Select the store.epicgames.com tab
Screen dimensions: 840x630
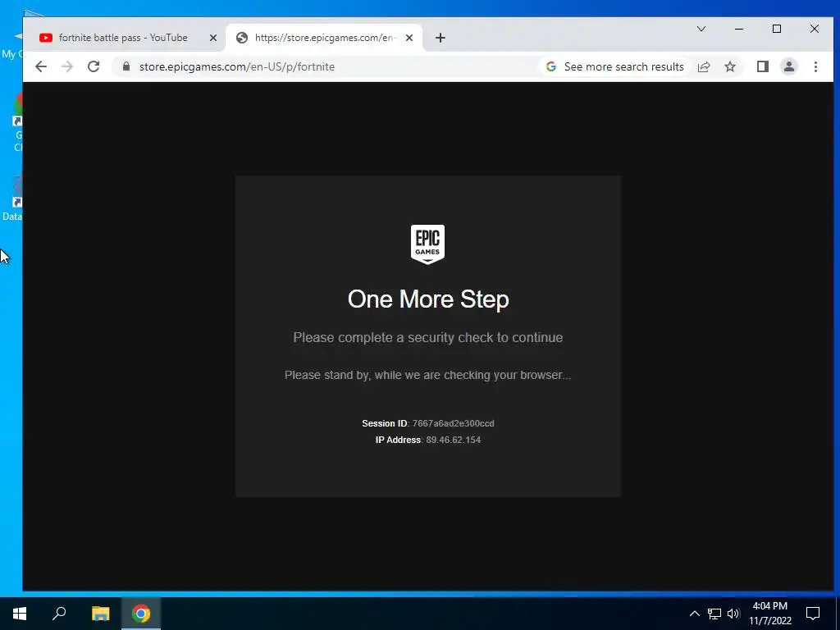coord(323,38)
